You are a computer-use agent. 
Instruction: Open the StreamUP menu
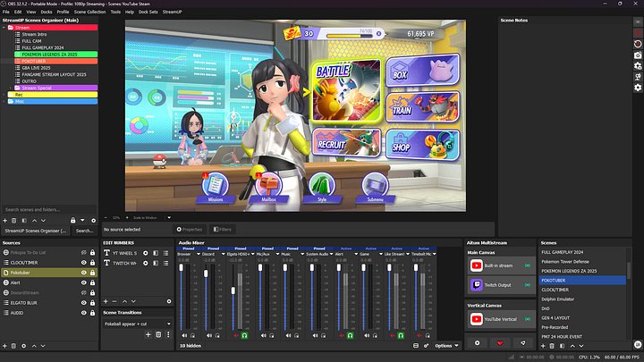point(172,12)
